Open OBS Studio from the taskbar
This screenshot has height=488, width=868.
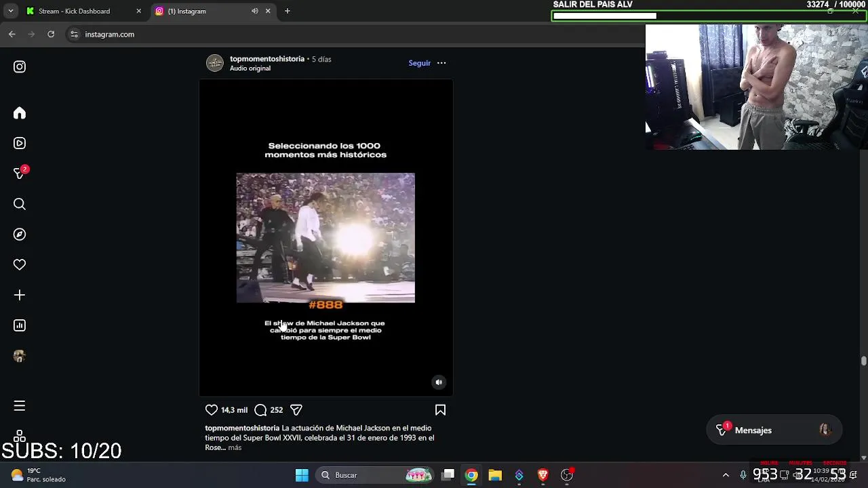click(567, 475)
